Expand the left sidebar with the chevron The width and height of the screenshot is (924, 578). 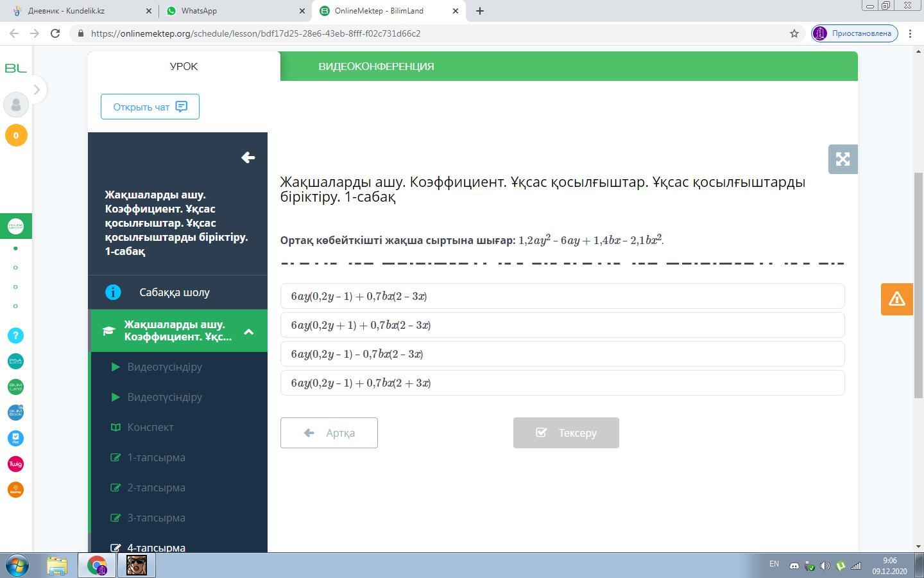[x=37, y=90]
